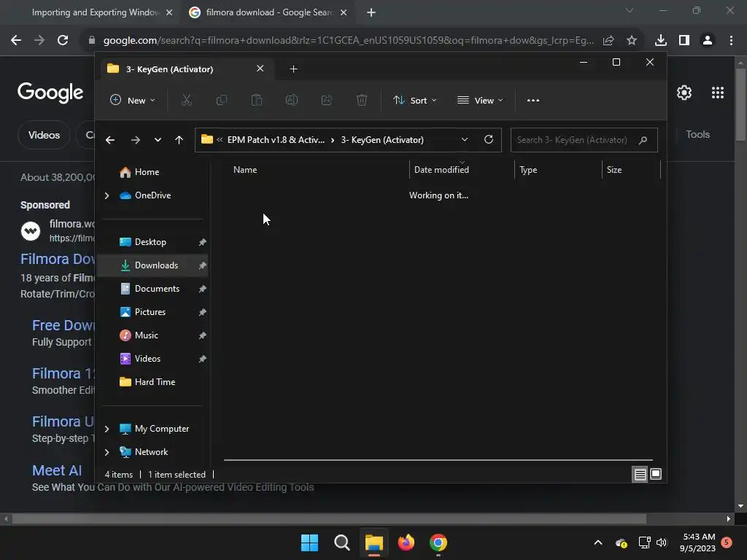Open Chrome three-dot menu

pyautogui.click(x=731, y=41)
